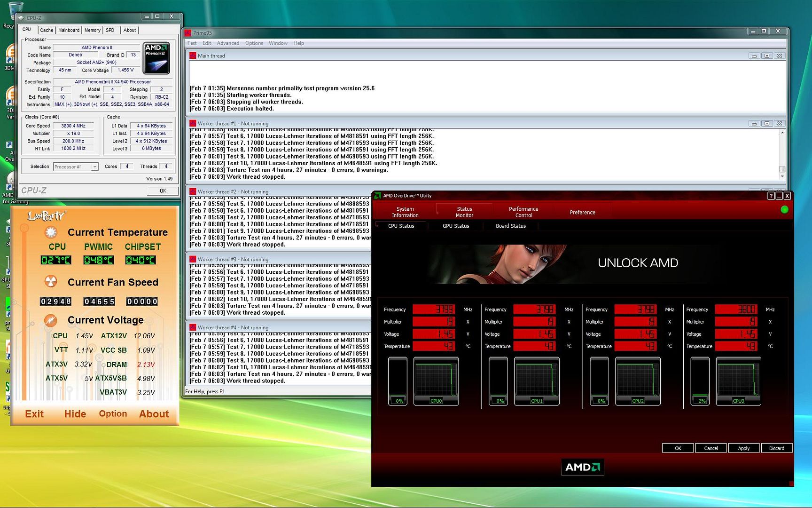The height and width of the screenshot is (508, 812).
Task: Click the Current Voltage lightning icon
Action: click(51, 320)
